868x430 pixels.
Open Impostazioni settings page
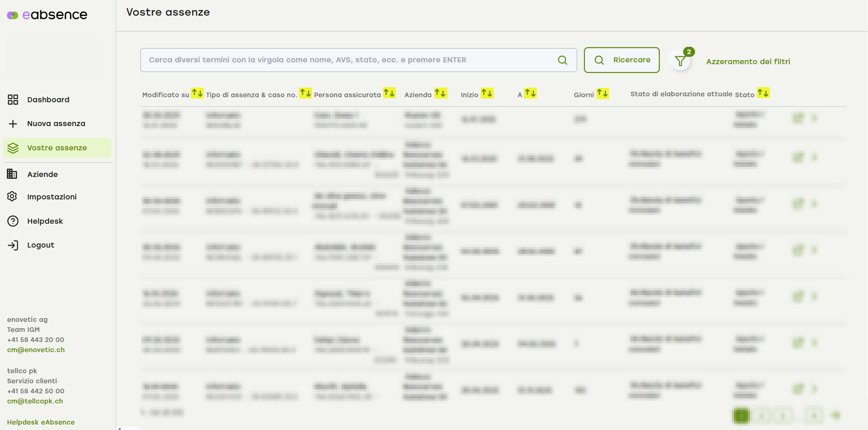52,197
